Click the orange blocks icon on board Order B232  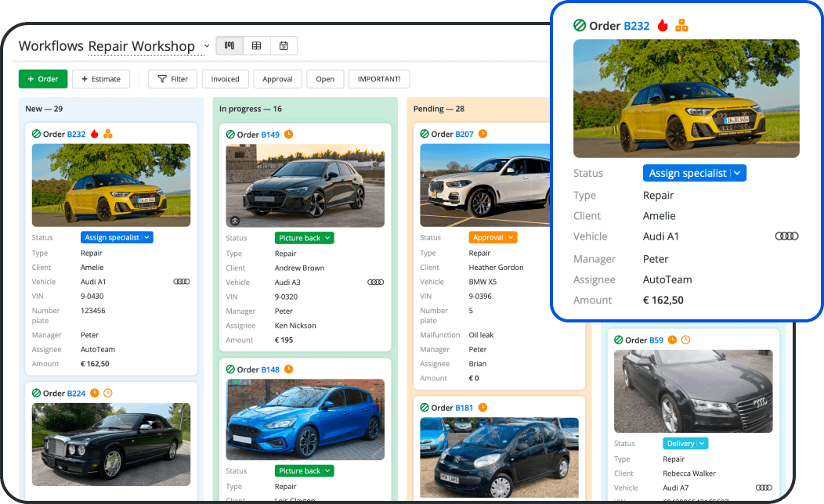point(108,134)
